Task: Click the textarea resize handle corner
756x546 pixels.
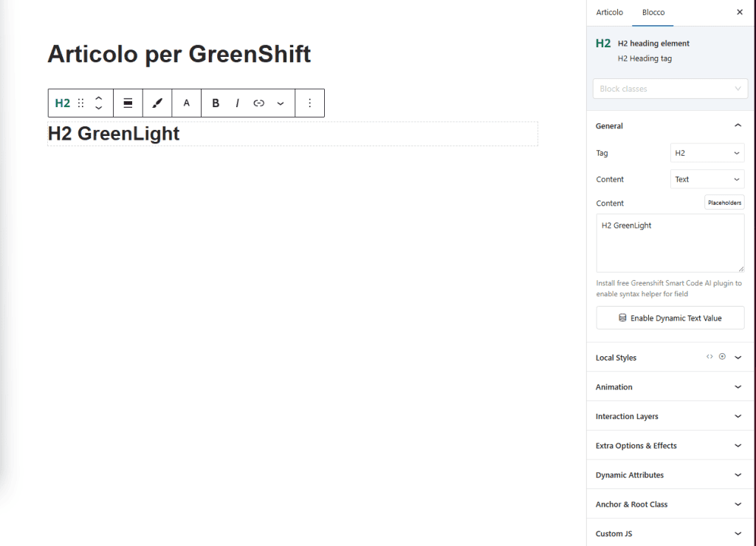Action: click(740, 269)
